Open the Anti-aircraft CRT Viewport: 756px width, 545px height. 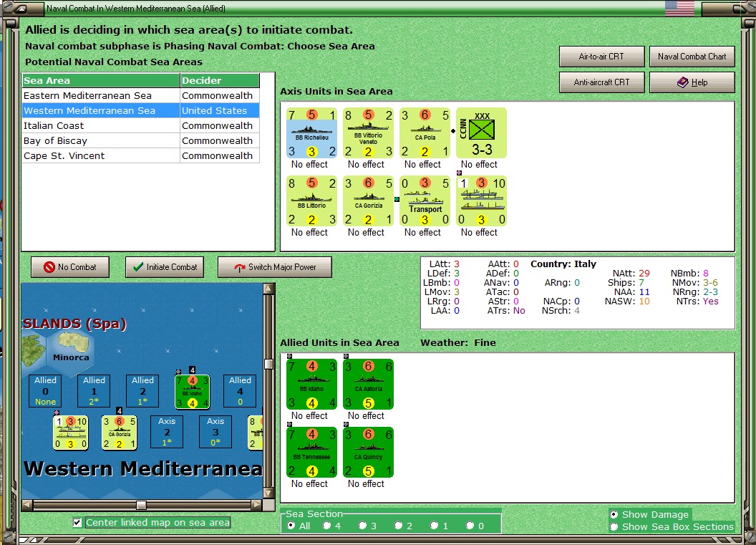pyautogui.click(x=601, y=82)
